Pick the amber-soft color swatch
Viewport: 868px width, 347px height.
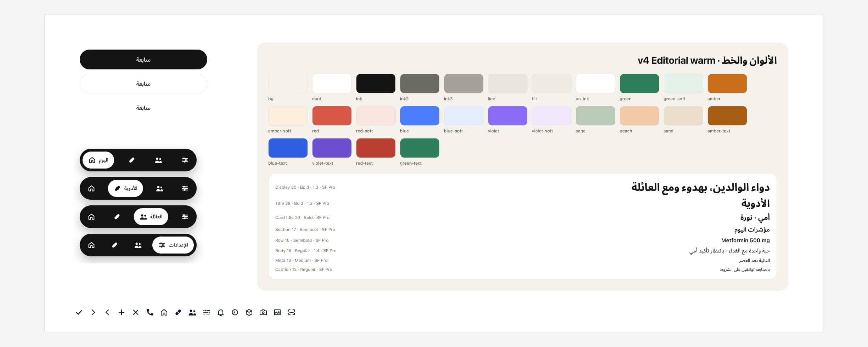click(288, 116)
